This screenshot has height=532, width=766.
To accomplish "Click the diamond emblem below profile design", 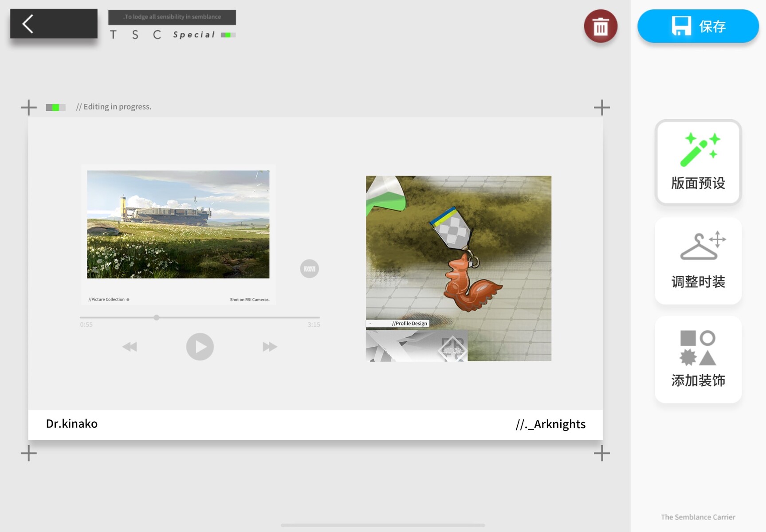I will (x=452, y=348).
